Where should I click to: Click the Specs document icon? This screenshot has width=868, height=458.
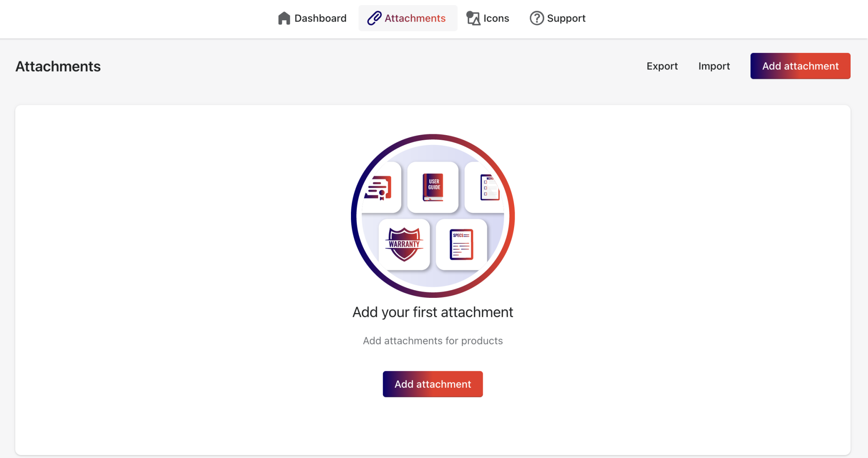tap(461, 245)
